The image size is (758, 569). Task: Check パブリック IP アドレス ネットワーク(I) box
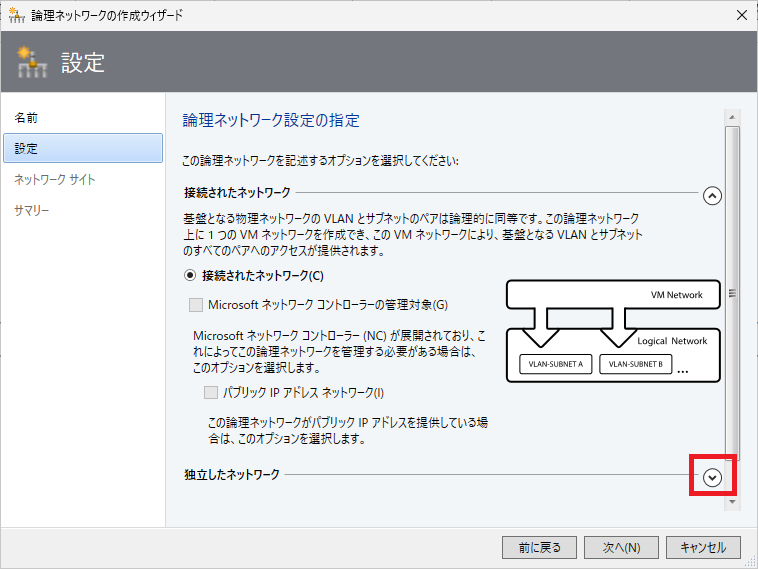[211, 392]
